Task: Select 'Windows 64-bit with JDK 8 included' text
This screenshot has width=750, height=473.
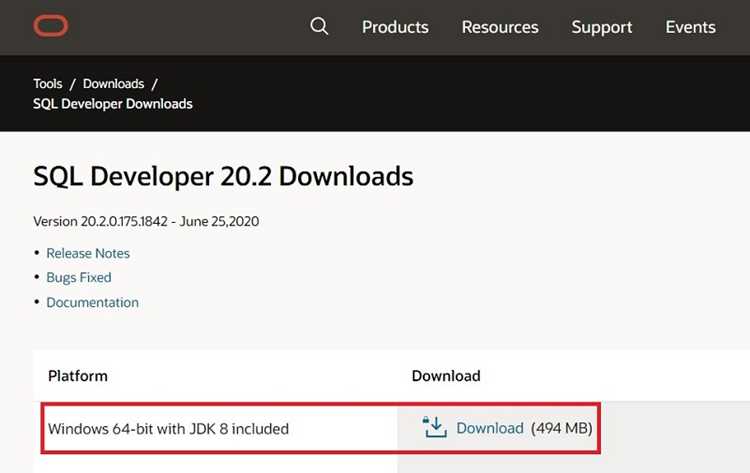Action: coord(168,429)
